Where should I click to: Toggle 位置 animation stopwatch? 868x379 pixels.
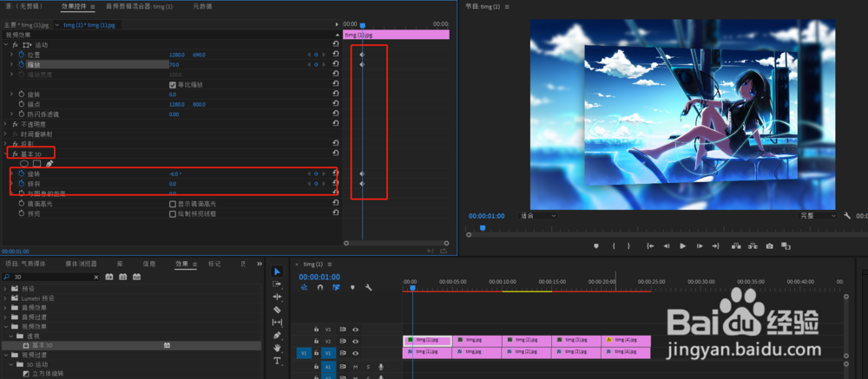click(22, 55)
